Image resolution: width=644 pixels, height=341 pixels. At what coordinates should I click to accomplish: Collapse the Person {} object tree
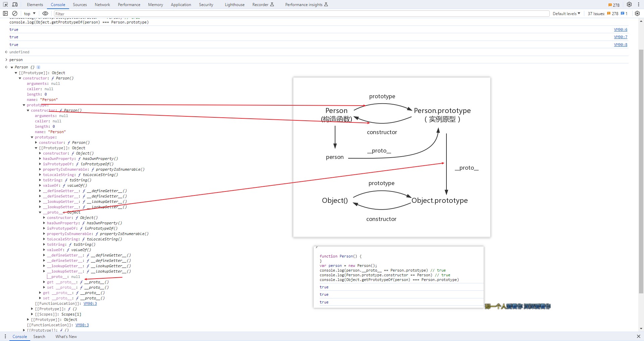point(12,67)
